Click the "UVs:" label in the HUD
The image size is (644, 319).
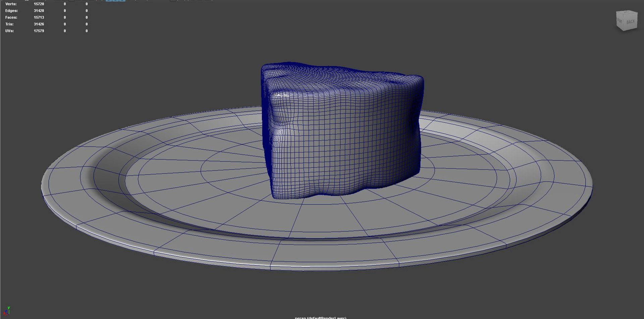click(x=9, y=31)
